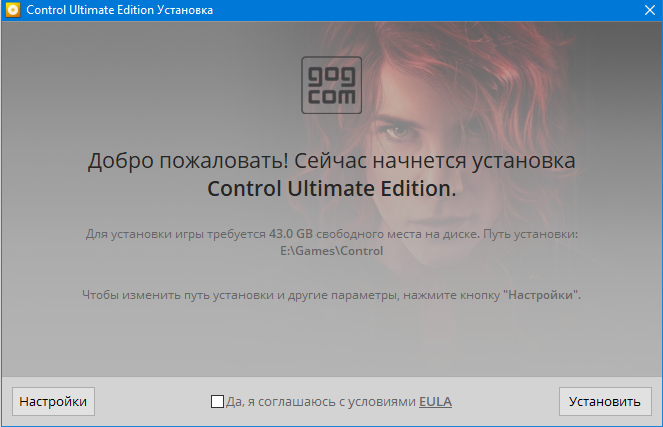Tick the EULA agreement checkbox
The image size is (663, 427).
click(x=217, y=401)
